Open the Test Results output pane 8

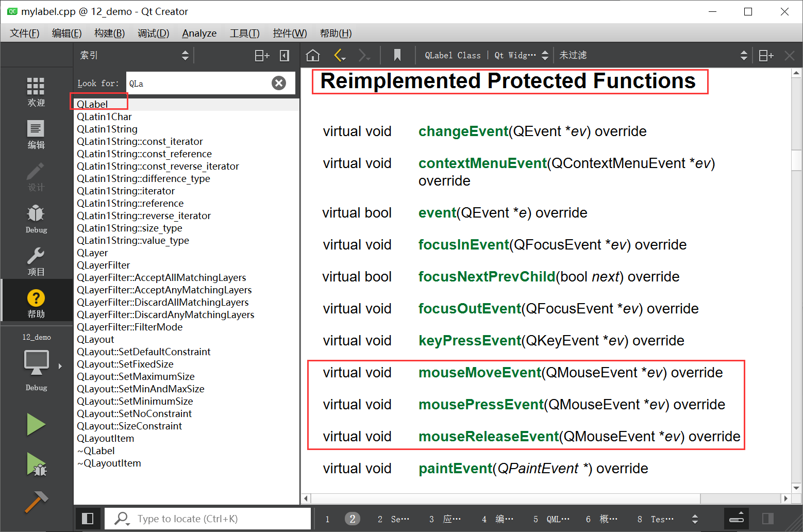656,519
